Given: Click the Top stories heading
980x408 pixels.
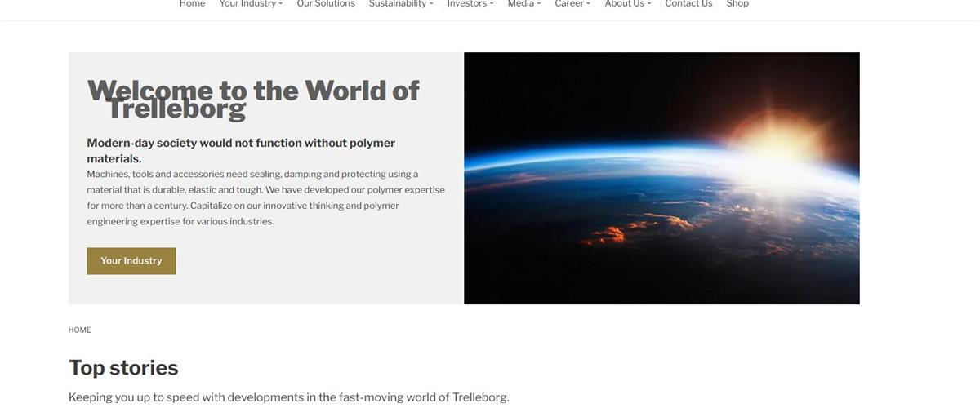Looking at the screenshot, I should coord(123,367).
